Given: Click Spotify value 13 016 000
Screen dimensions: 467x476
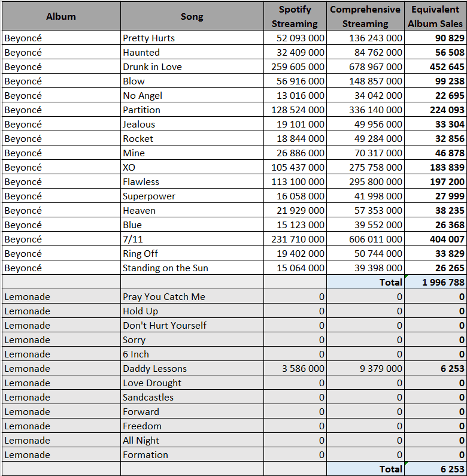Looking at the screenshot, I should (295, 95).
